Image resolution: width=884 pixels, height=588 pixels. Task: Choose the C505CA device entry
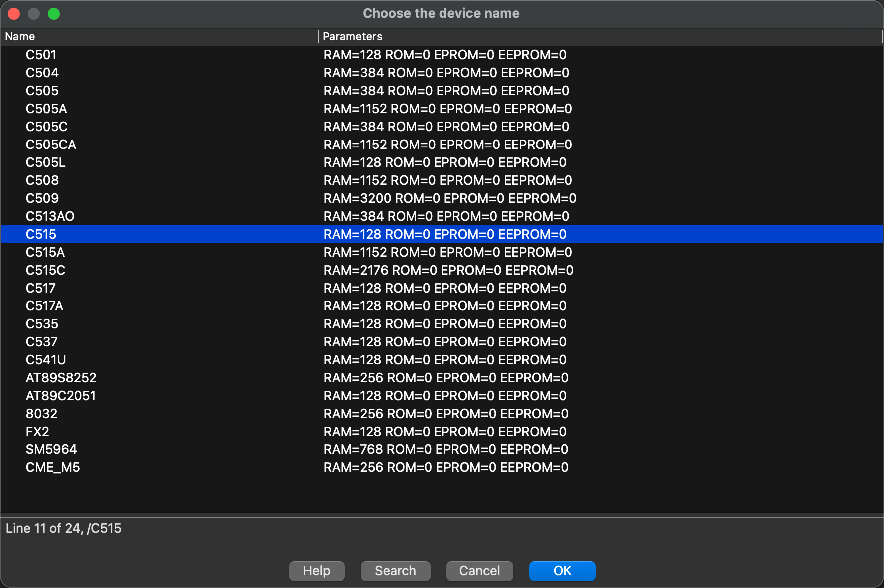click(x=51, y=145)
